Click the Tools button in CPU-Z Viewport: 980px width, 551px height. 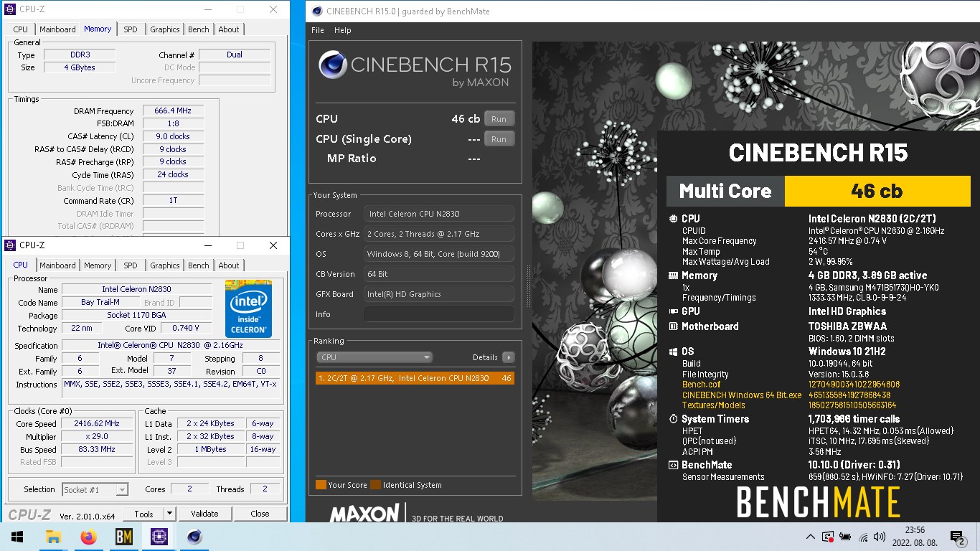pyautogui.click(x=143, y=514)
